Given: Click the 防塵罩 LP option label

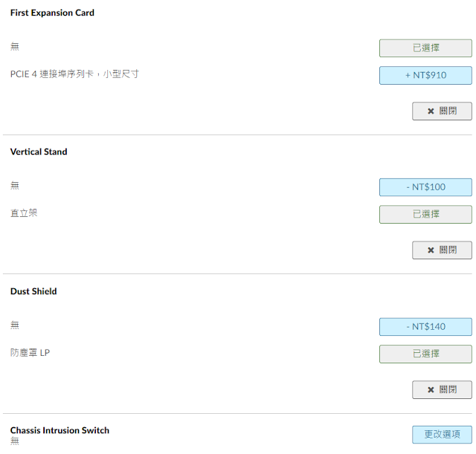Looking at the screenshot, I should 30,353.
